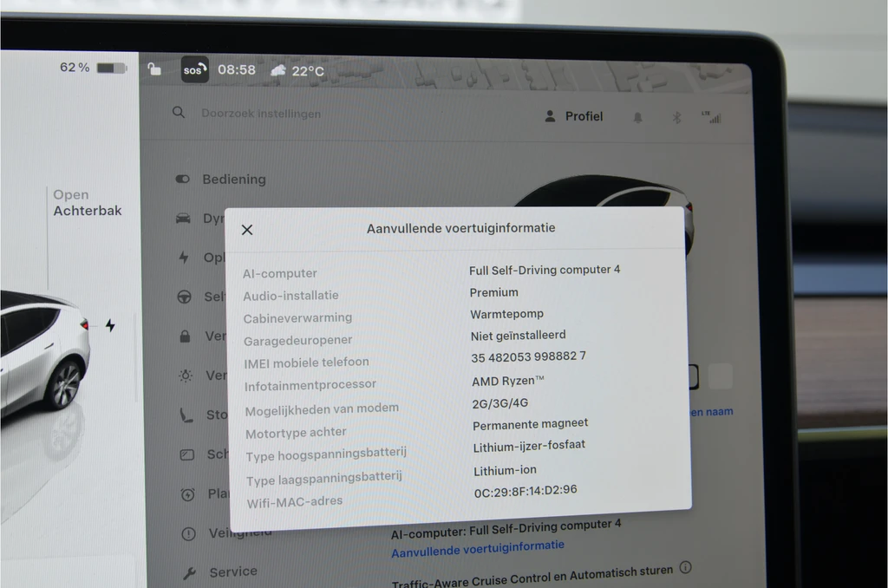Click the steering wheel sidebar icon

pos(184,297)
